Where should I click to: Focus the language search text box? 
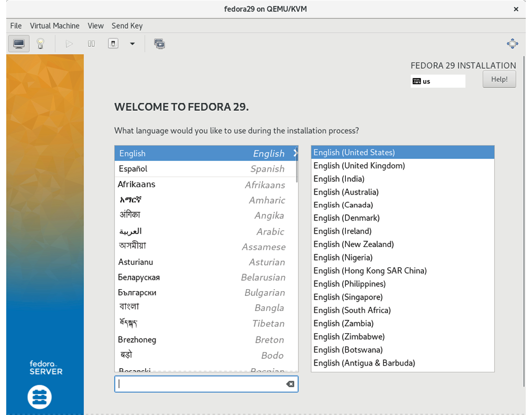(200, 384)
